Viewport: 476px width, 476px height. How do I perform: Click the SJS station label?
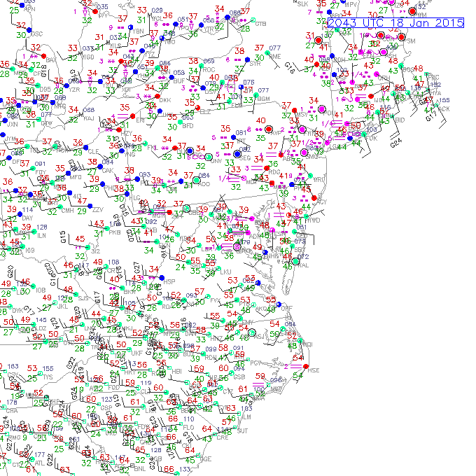(x=83, y=298)
